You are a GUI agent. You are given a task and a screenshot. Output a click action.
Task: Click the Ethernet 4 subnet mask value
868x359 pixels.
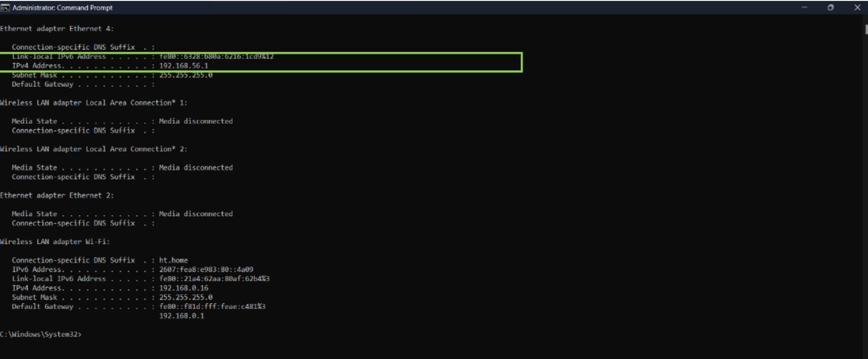(x=186, y=75)
